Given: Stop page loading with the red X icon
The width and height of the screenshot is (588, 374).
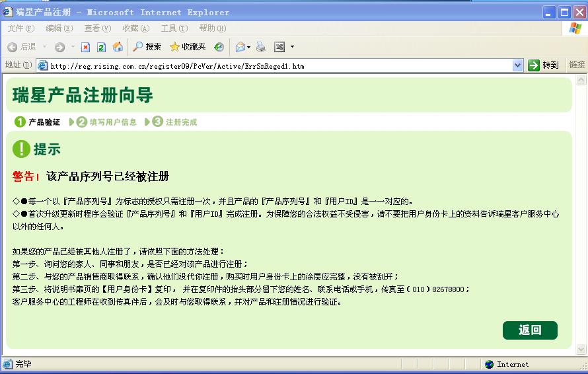Looking at the screenshot, I should tap(85, 47).
